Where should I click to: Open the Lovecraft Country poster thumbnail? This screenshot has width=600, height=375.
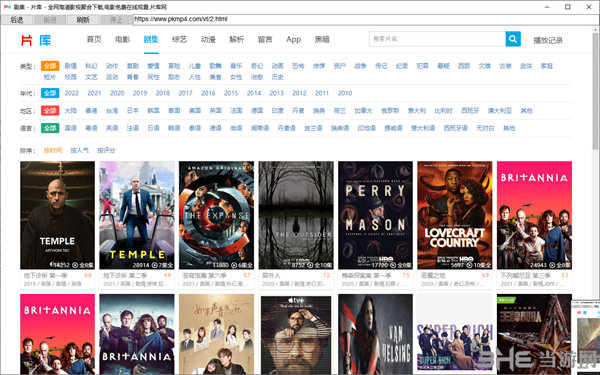click(x=455, y=215)
